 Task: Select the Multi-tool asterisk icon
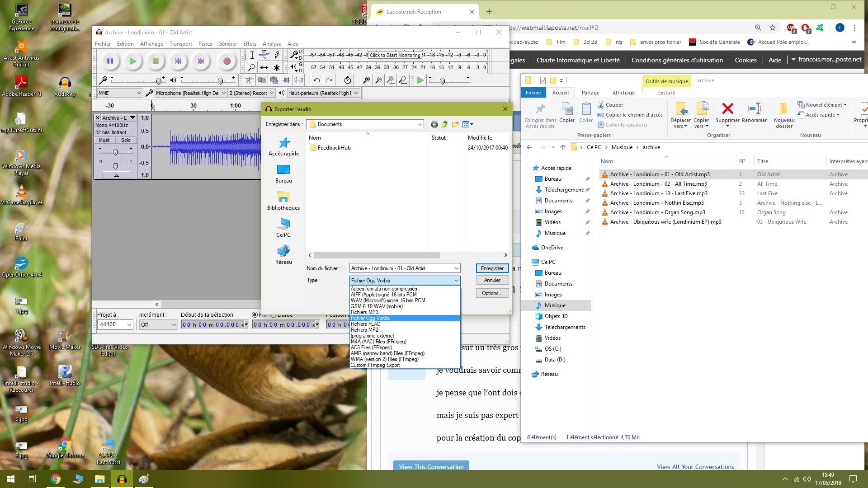point(277,68)
